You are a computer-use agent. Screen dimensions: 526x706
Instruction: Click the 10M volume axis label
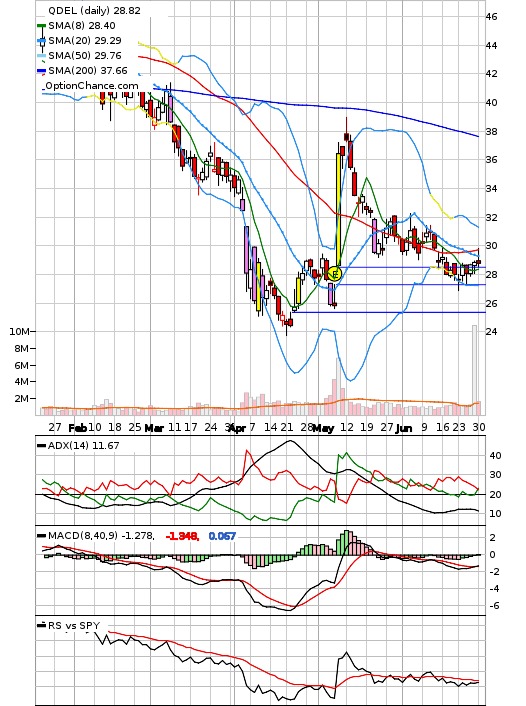[x=19, y=331]
